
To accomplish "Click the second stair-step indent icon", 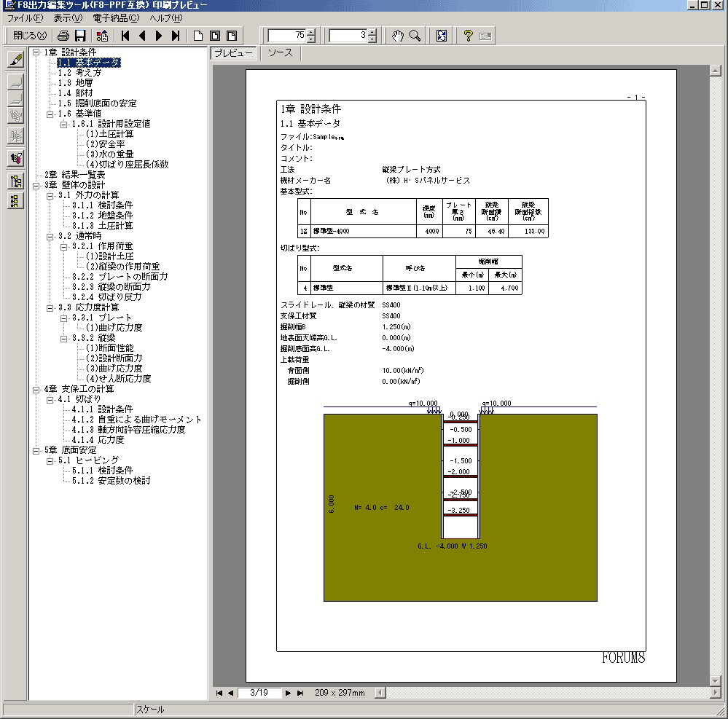I will pos(16,98).
